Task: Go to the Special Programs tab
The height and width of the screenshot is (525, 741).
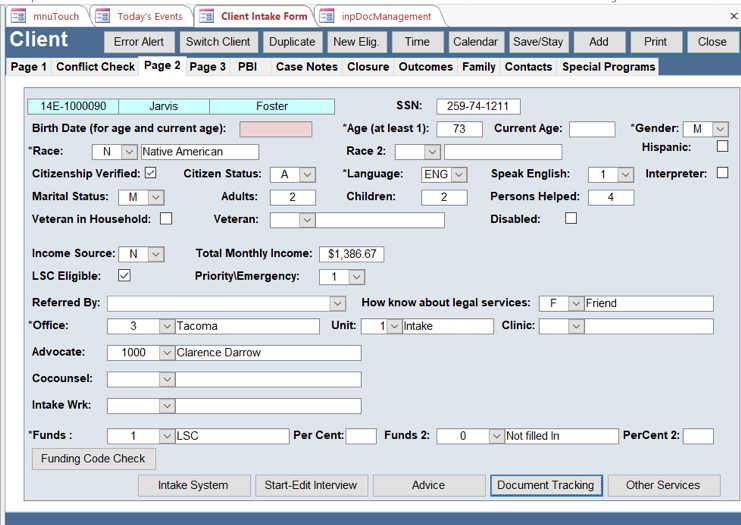Action: (608, 67)
